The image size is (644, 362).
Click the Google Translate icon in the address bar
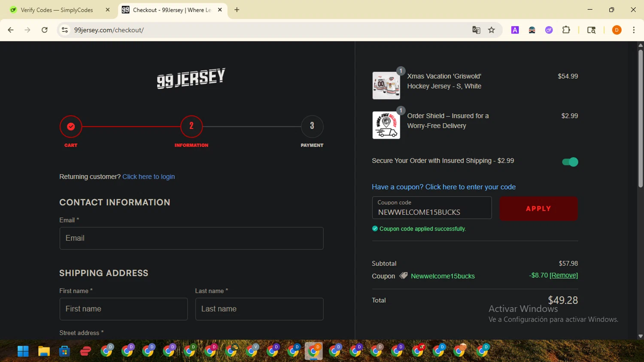pos(476,30)
